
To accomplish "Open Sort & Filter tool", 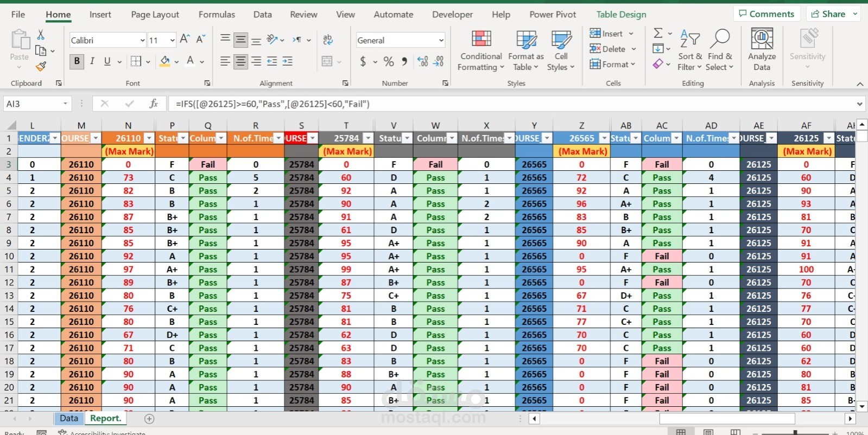I will click(x=690, y=50).
